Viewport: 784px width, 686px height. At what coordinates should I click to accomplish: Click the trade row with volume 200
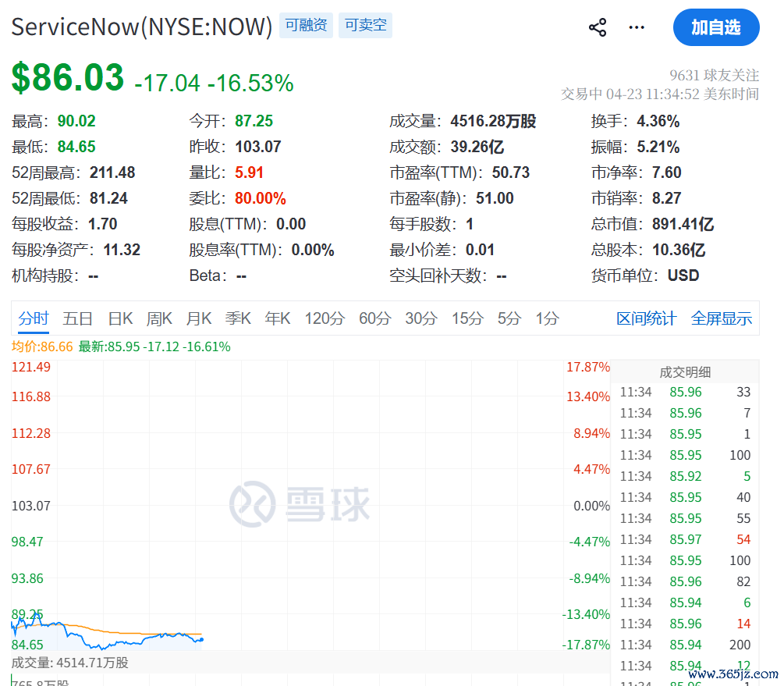(685, 645)
